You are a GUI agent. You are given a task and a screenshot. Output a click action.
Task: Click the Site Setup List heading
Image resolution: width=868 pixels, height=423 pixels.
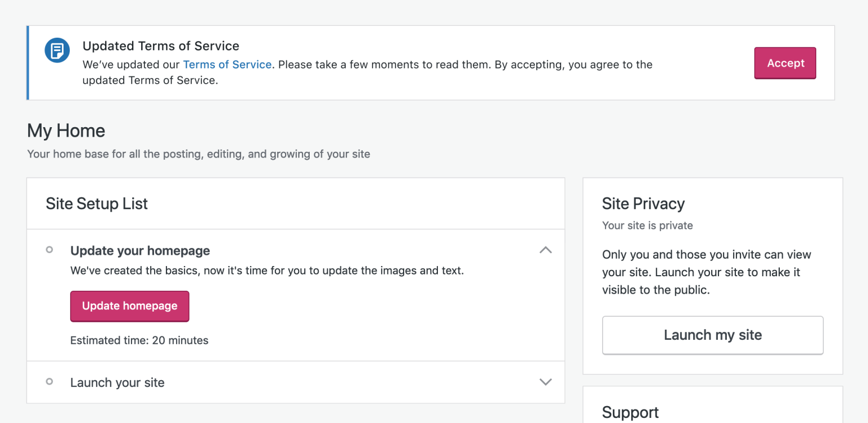[97, 204]
